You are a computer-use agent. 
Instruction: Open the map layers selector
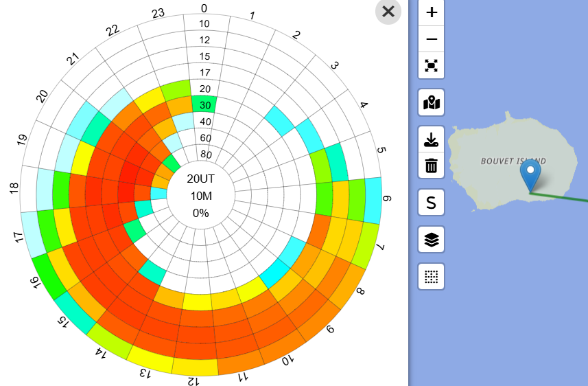point(432,240)
